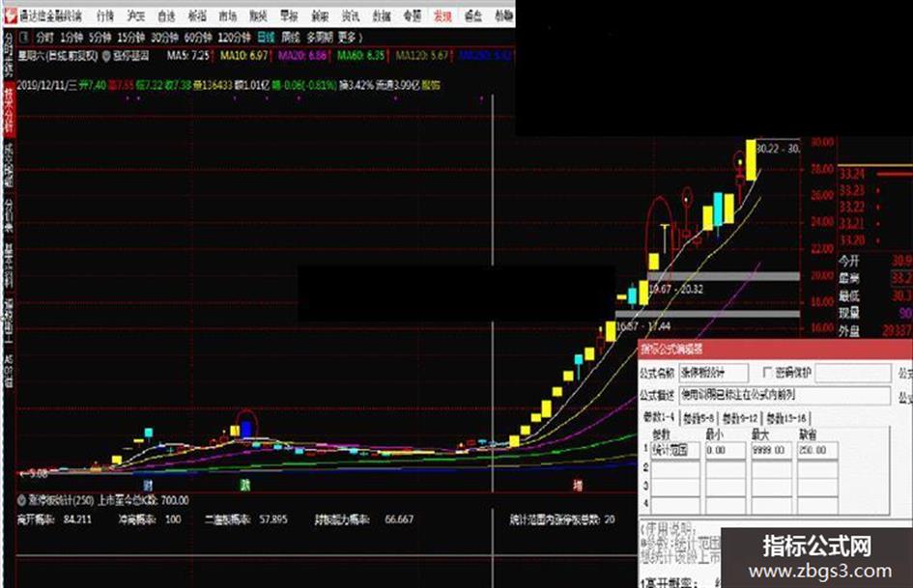Click the 公式名称 input field

pos(713,373)
